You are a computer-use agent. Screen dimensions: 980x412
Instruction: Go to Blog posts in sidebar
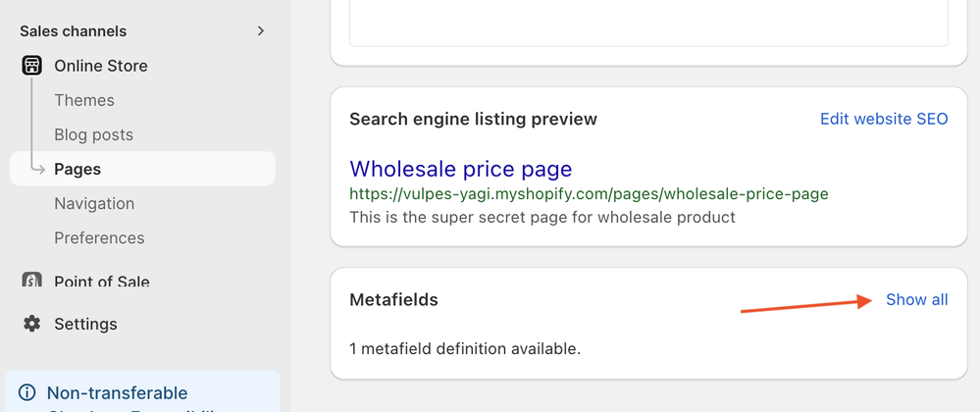[93, 134]
